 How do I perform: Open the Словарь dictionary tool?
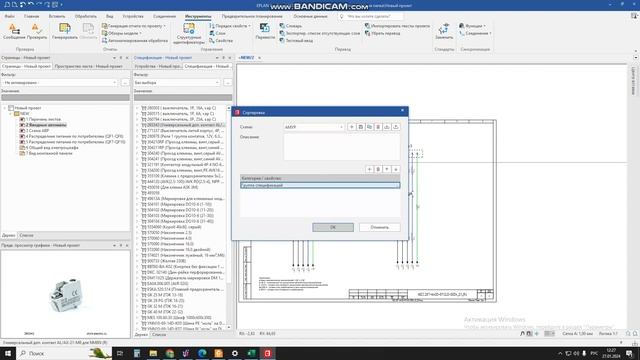pyautogui.click(x=291, y=26)
